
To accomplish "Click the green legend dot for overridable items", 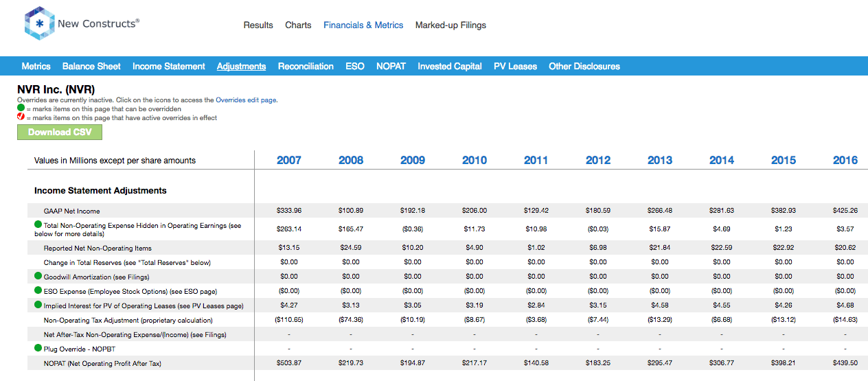I will (21, 108).
